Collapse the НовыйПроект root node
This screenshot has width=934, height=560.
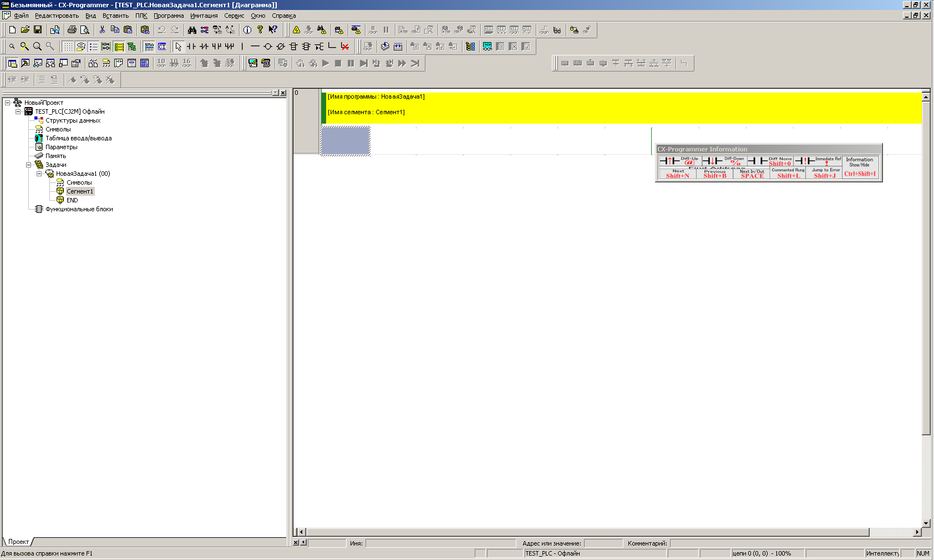[8, 103]
